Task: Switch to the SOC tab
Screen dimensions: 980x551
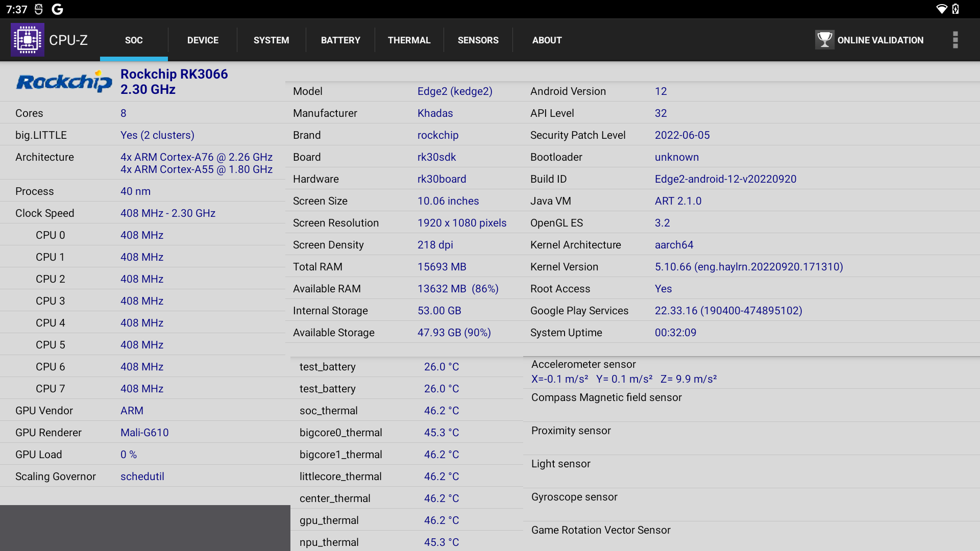Action: pyautogui.click(x=134, y=40)
